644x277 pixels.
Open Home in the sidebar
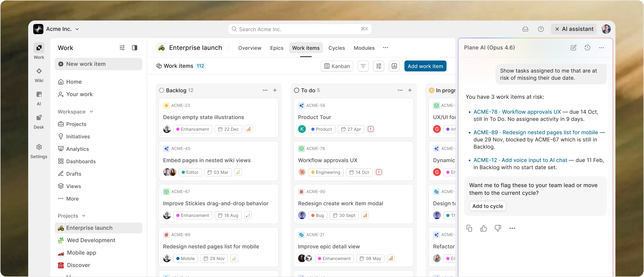98,82
